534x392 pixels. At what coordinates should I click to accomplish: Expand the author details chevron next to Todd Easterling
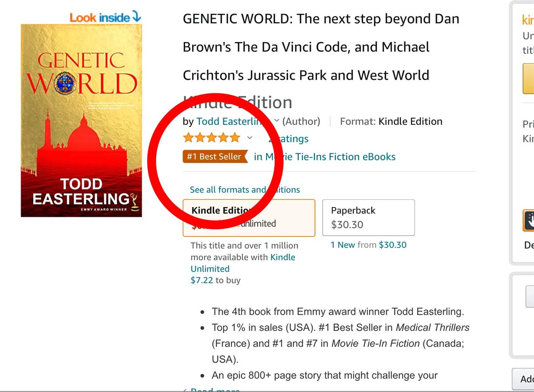click(x=277, y=121)
